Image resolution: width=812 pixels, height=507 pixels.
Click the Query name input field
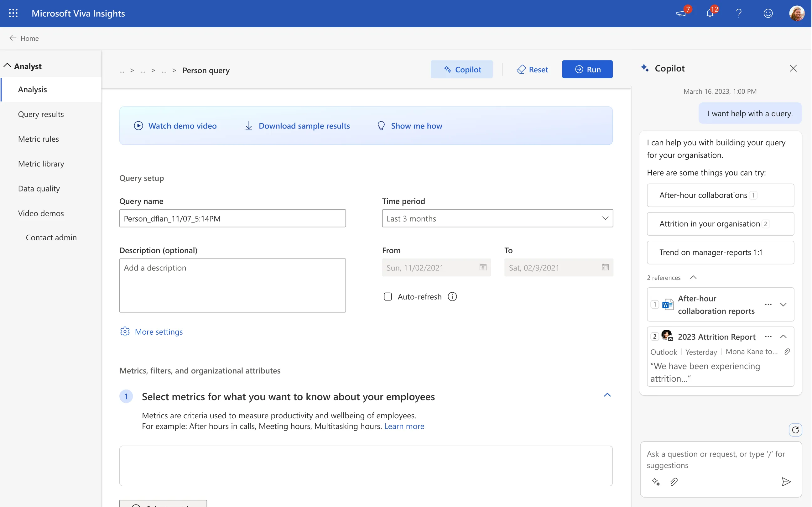pyautogui.click(x=232, y=218)
